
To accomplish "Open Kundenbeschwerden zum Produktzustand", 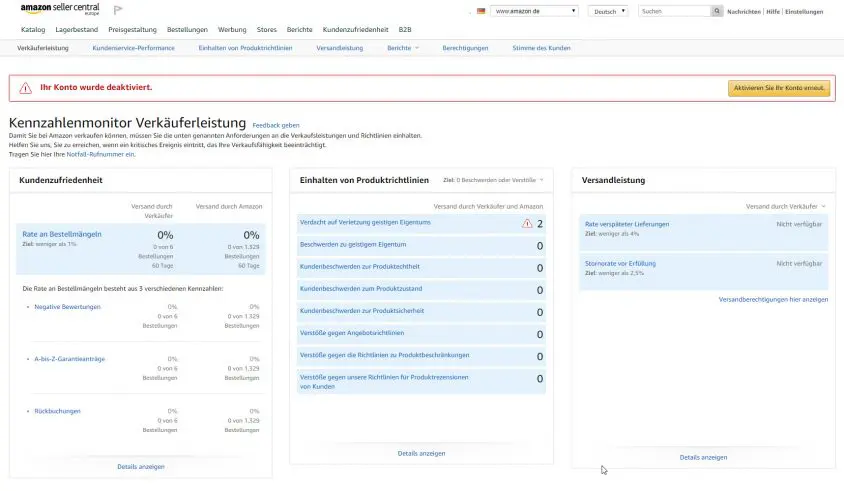I will coord(361,289).
